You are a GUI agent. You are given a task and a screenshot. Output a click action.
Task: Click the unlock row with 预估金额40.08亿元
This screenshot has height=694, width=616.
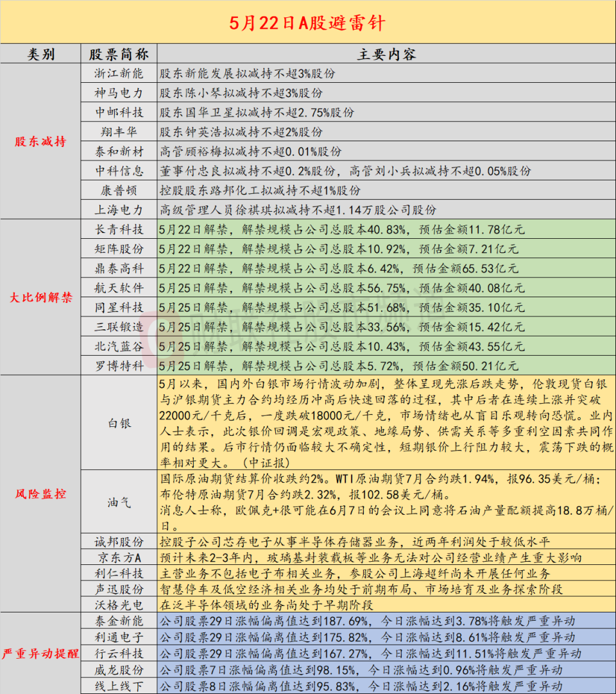[x=386, y=288]
